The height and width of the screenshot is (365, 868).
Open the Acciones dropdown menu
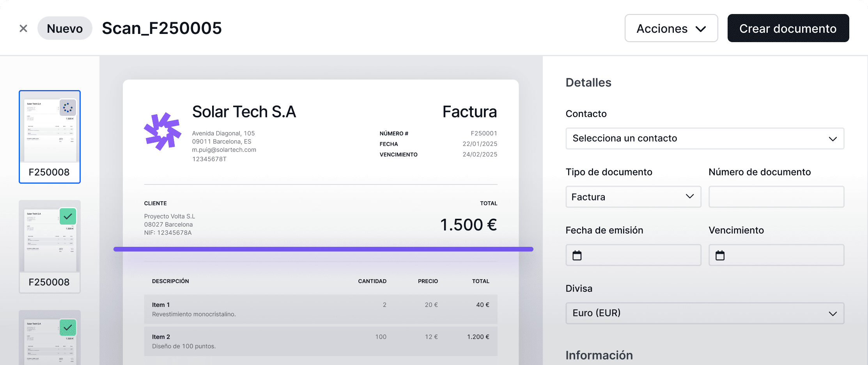671,28
